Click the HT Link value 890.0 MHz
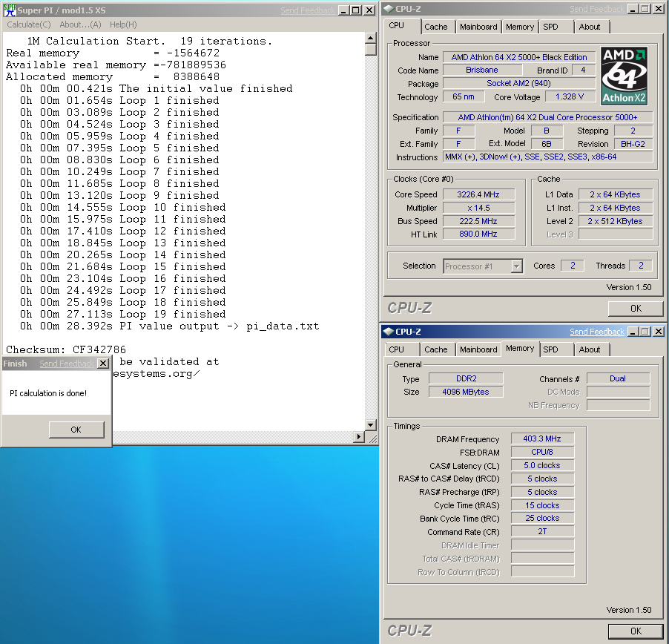 [478, 234]
